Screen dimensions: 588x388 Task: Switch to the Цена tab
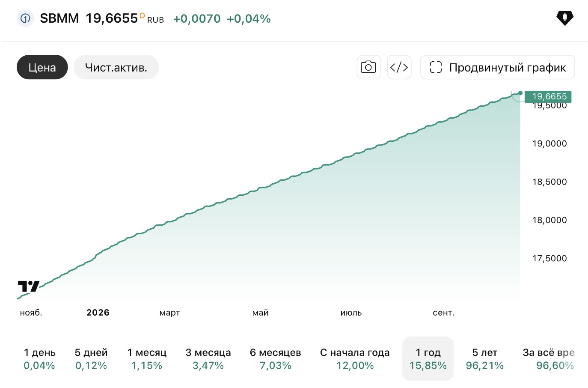coord(42,67)
